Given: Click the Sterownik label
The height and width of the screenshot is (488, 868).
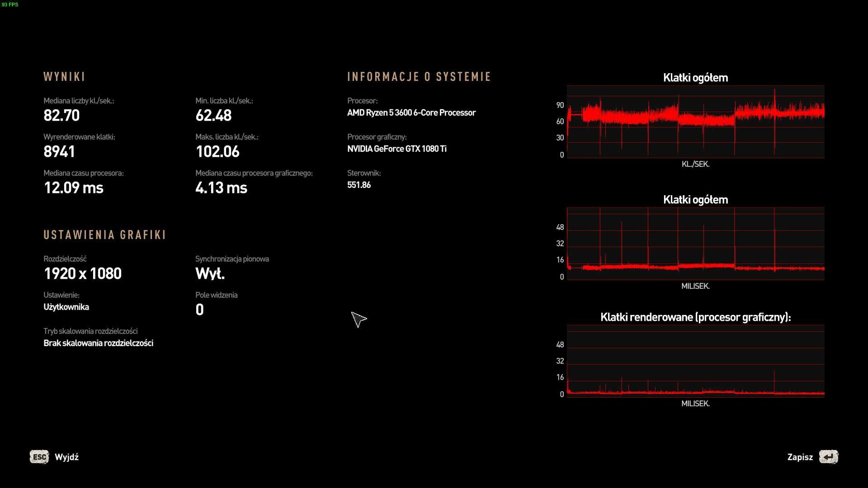Looking at the screenshot, I should point(364,173).
